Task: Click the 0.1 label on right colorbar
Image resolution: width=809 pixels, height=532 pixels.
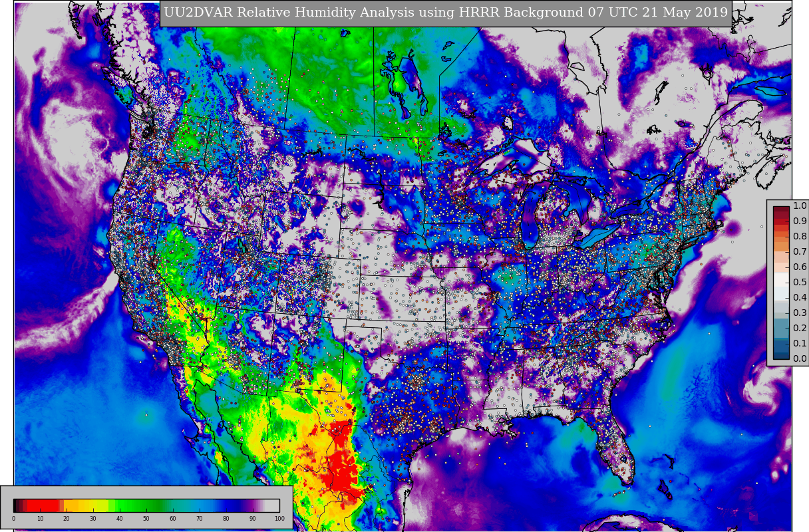Action: click(x=800, y=344)
